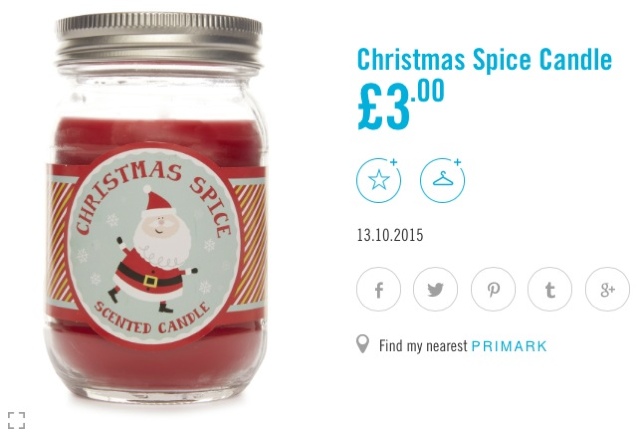
Task: Click the 13.10.2015 date text
Action: pos(390,236)
